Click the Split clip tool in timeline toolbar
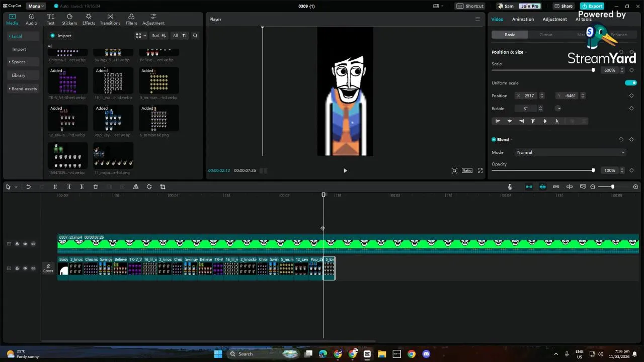 tap(55, 187)
